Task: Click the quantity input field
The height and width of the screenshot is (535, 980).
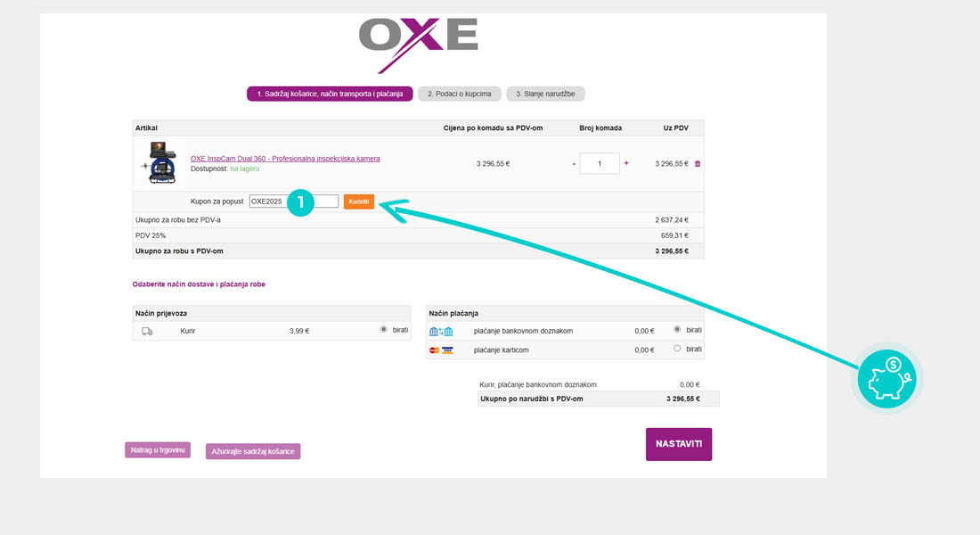Action: (x=600, y=164)
